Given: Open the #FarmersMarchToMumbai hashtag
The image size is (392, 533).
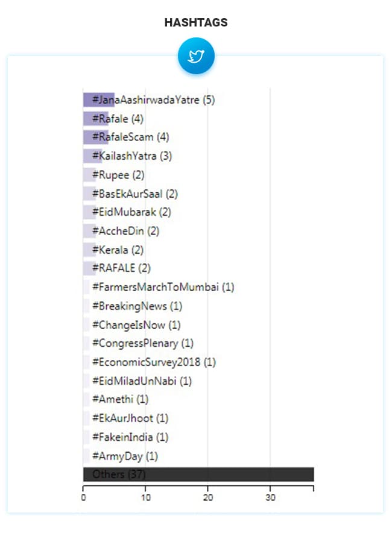Looking at the screenshot, I should pyautogui.click(x=163, y=287).
